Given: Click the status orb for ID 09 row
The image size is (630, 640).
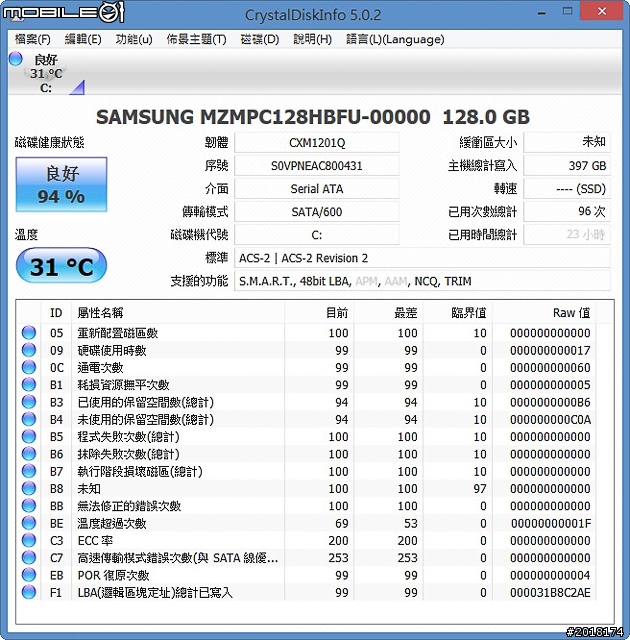Looking at the screenshot, I should (29, 350).
